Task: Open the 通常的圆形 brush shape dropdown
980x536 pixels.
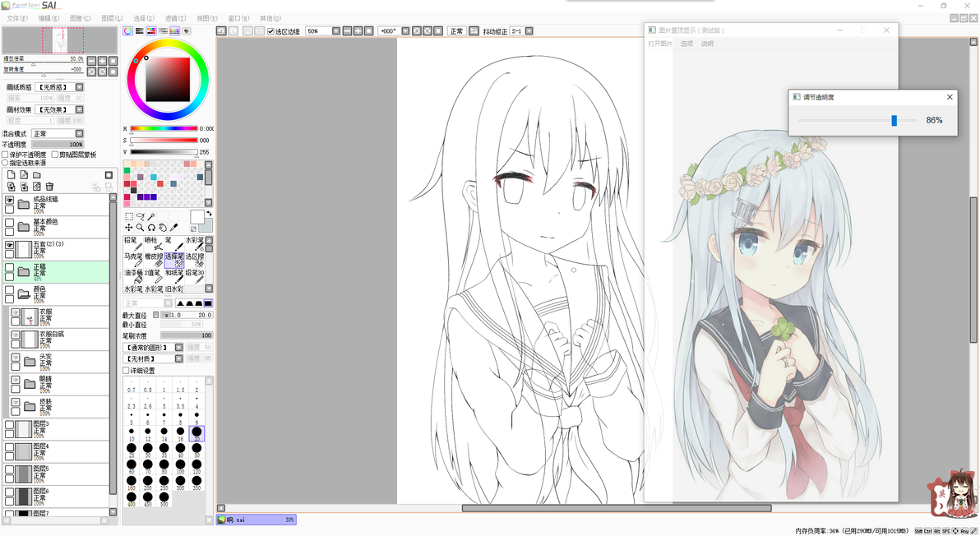Action: [178, 348]
